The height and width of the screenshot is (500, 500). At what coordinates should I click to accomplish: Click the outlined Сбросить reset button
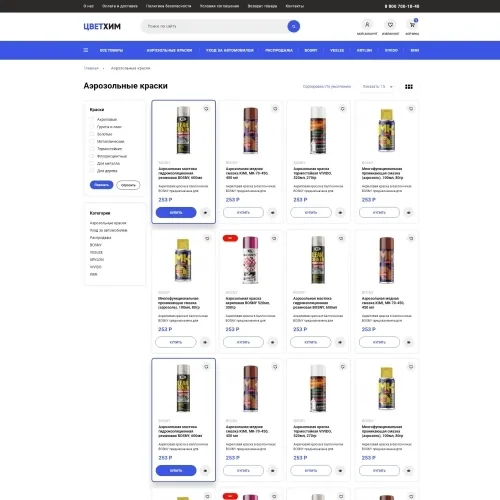[x=128, y=185]
